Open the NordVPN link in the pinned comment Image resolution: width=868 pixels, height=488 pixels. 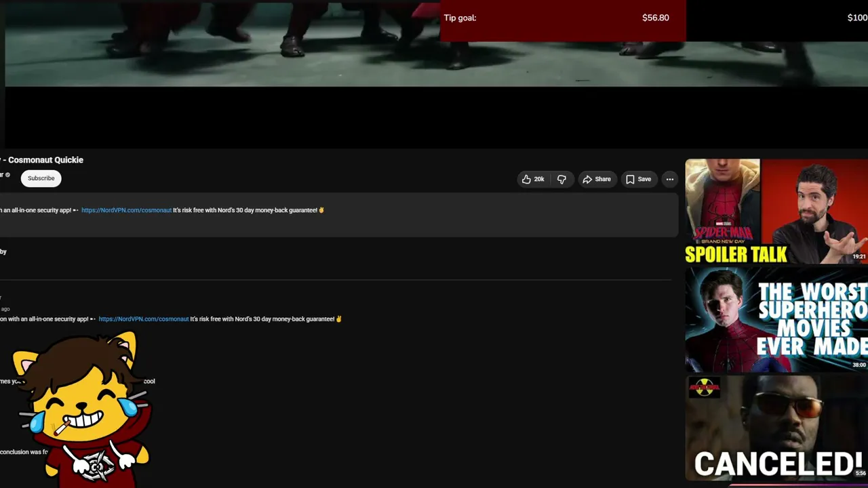[x=144, y=319]
